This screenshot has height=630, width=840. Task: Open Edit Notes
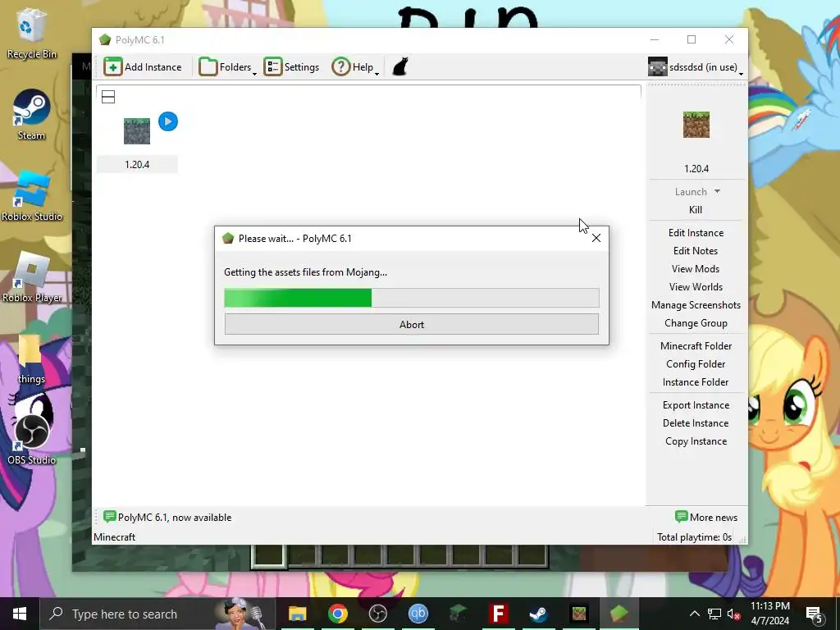[x=696, y=251]
